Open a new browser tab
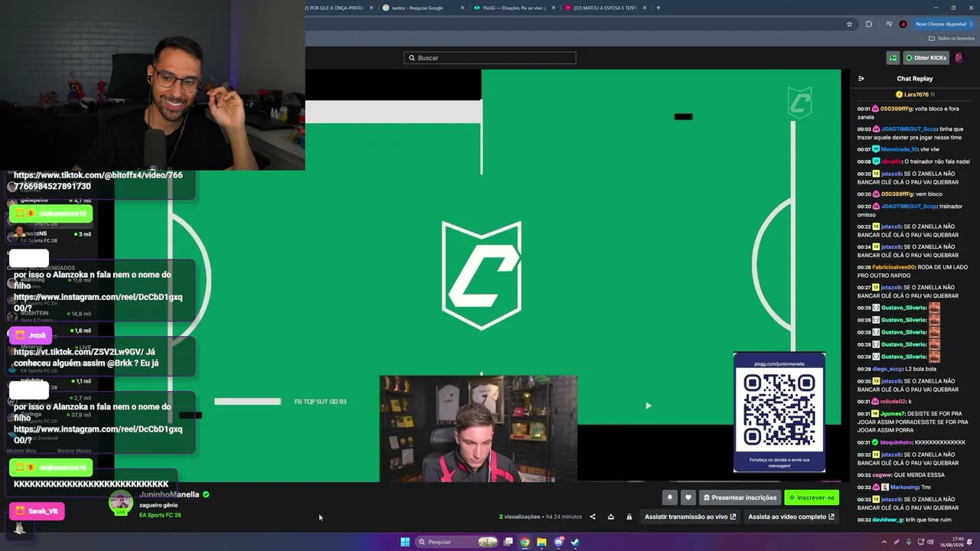Screen dimensions: 980x551 pyautogui.click(x=658, y=8)
